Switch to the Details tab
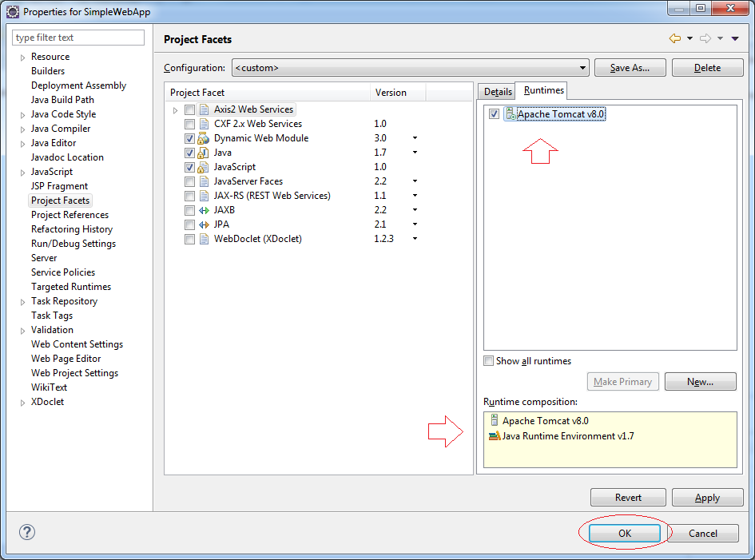Image resolution: width=755 pixels, height=560 pixels. coord(498,92)
